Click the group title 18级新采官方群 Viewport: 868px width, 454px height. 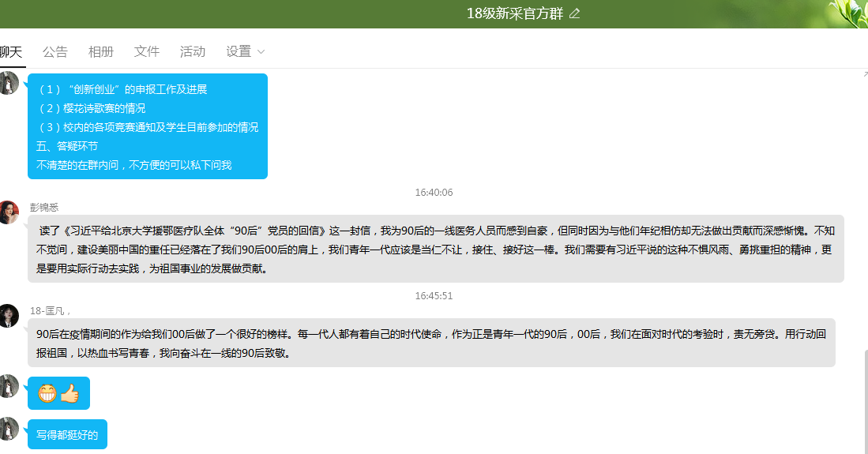click(514, 13)
